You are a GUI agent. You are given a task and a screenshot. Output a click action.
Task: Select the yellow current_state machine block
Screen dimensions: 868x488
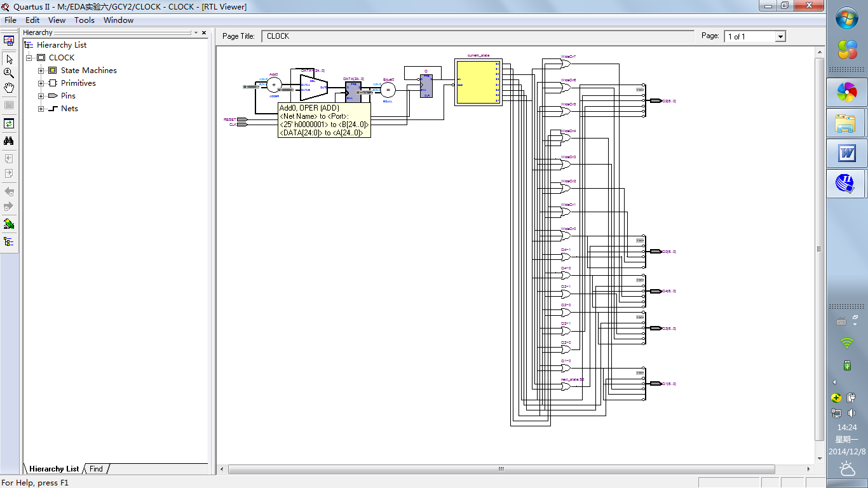click(x=477, y=82)
